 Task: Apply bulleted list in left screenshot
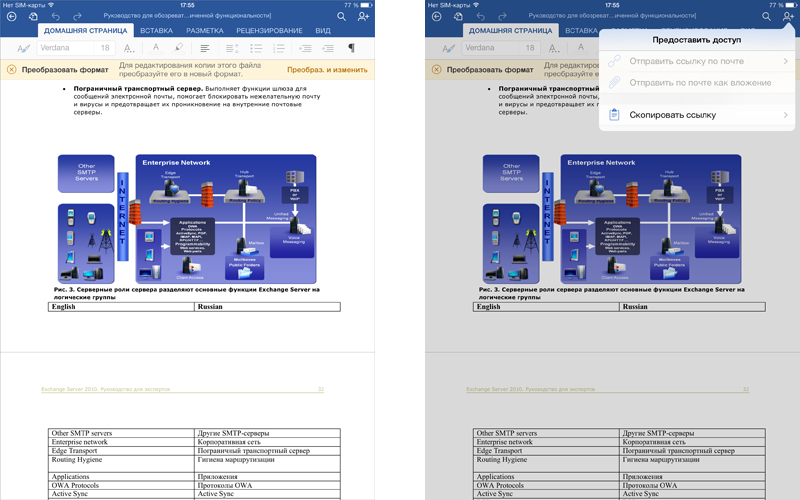click(256, 48)
